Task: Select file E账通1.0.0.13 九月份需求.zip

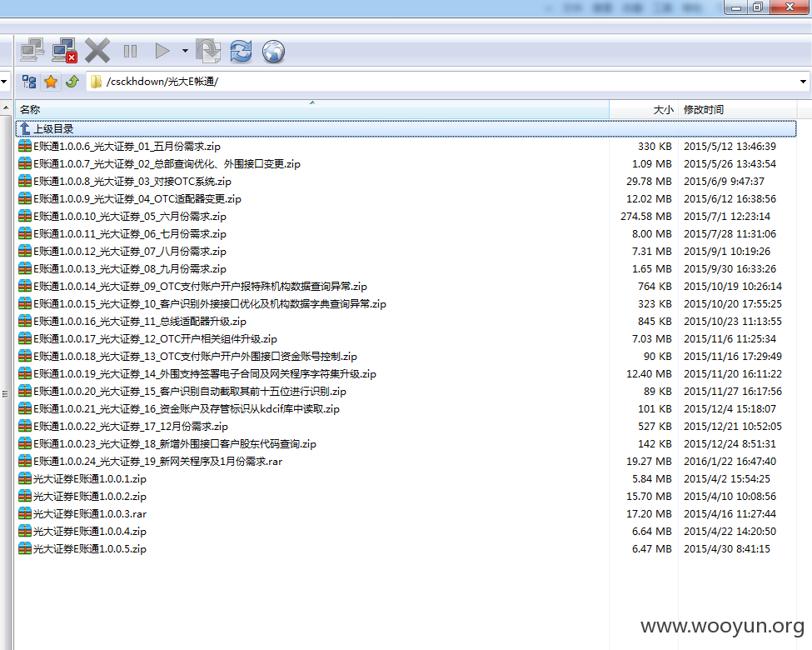Action: click(x=122, y=269)
